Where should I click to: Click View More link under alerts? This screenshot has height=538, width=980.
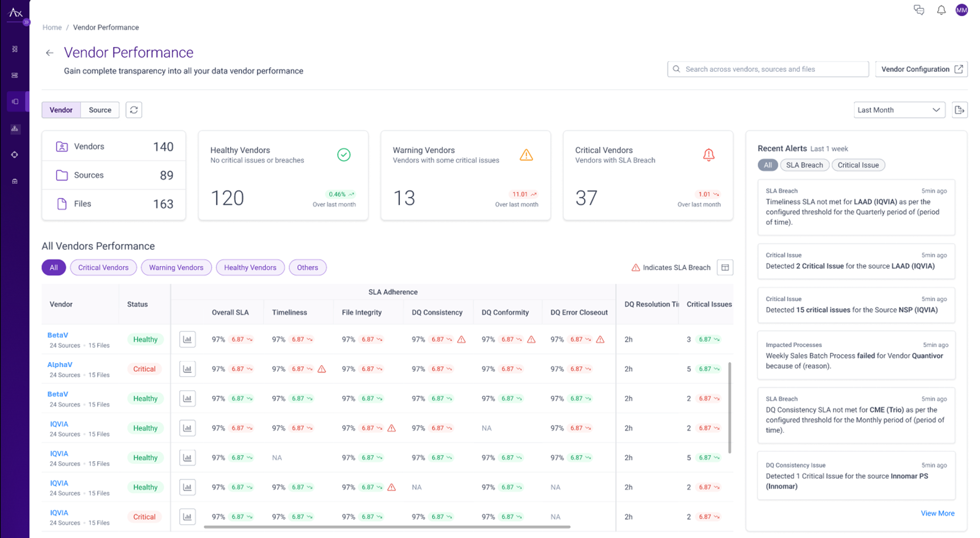pyautogui.click(x=937, y=513)
